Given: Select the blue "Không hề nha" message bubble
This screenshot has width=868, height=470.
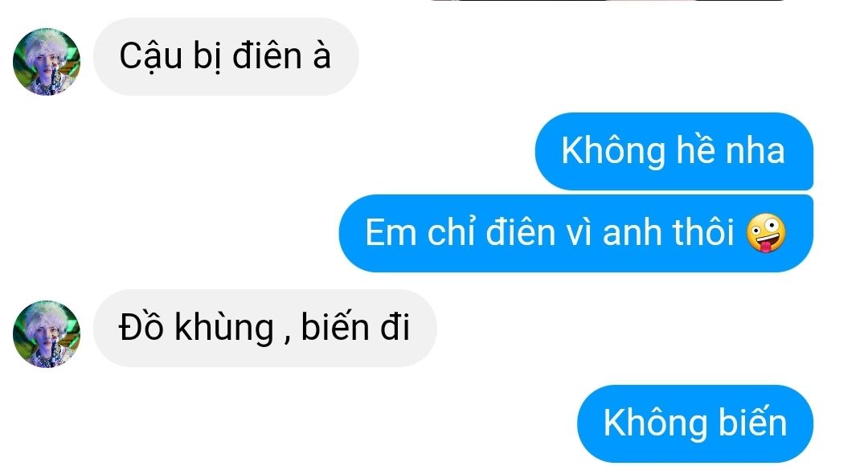Looking at the screenshot, I should [x=674, y=151].
